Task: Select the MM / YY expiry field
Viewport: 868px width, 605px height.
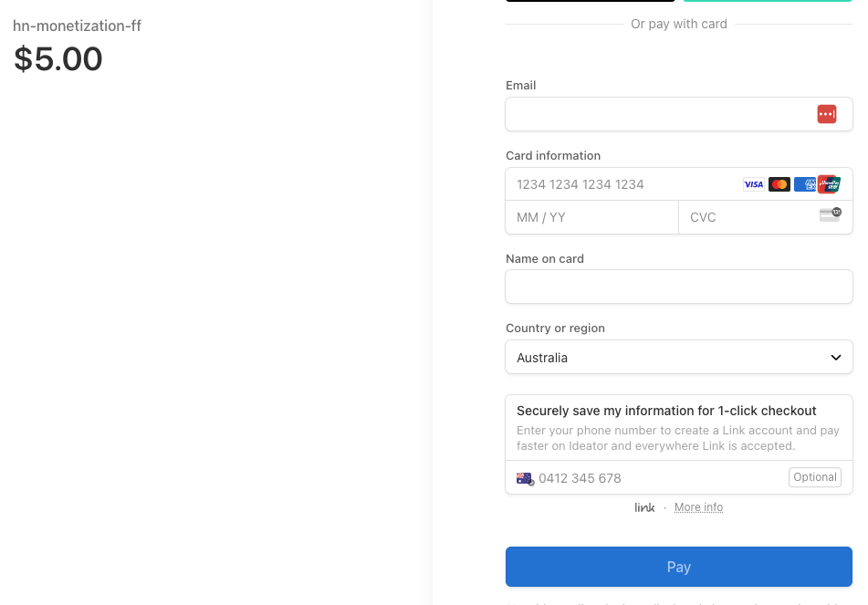Action: [x=591, y=217]
